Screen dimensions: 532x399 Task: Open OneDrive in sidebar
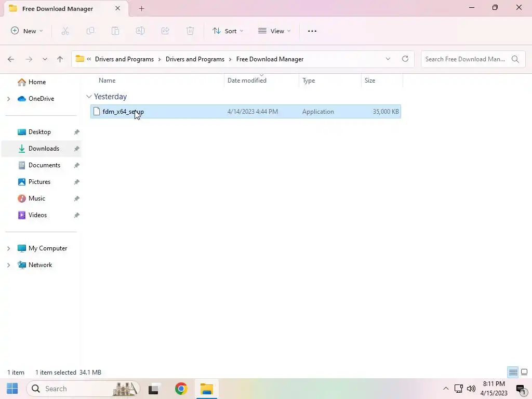click(x=41, y=98)
